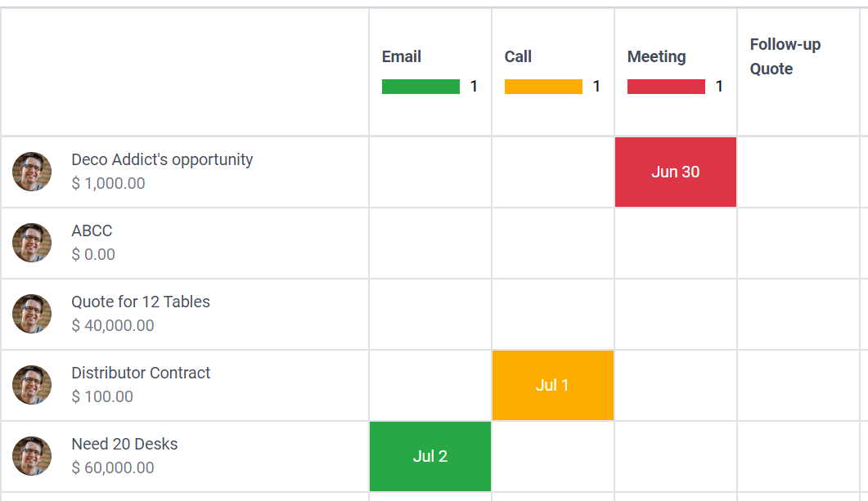Open the Jul 2 email activity cell
868x501 pixels.
[430, 456]
